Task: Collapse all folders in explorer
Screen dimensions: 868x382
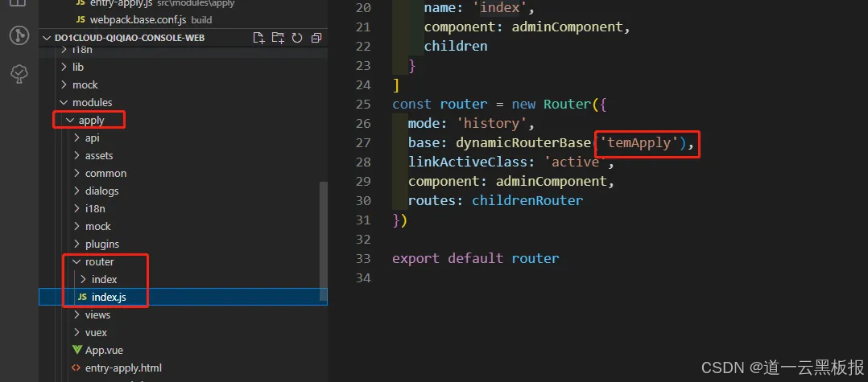Action: 316,38
